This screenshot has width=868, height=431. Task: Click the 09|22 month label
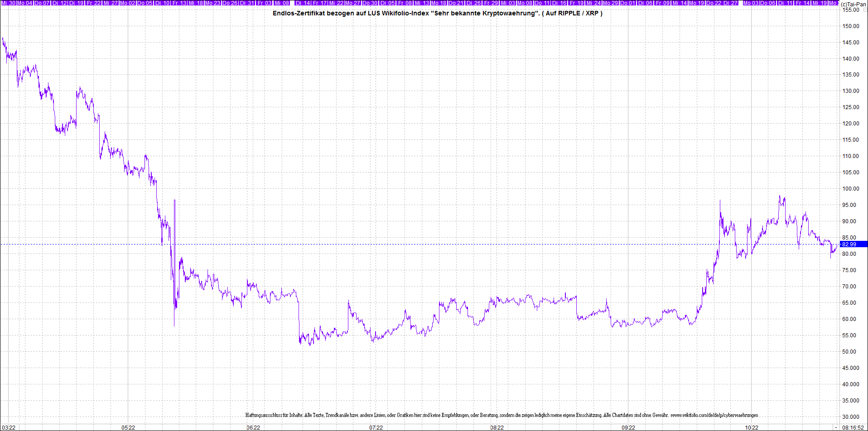[x=628, y=427]
